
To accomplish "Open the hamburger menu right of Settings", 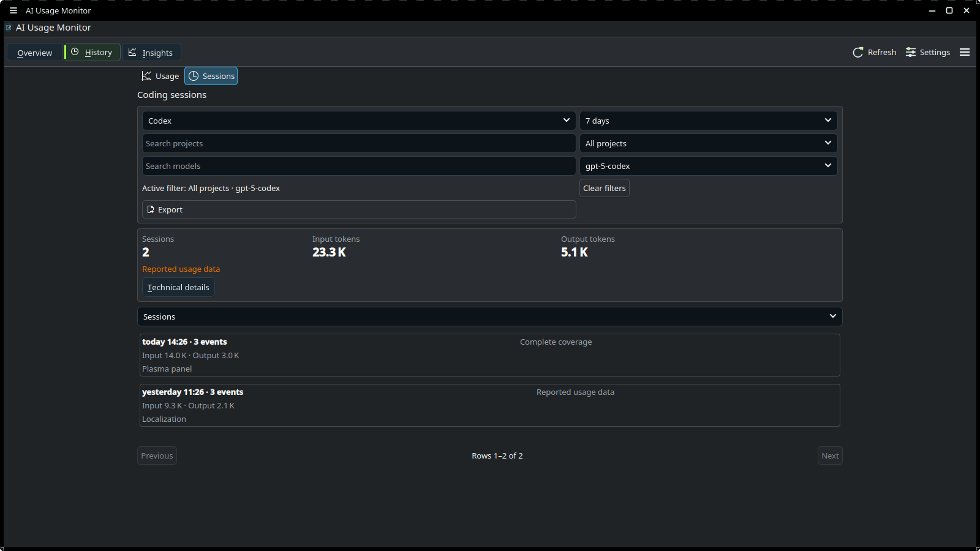I will [965, 52].
